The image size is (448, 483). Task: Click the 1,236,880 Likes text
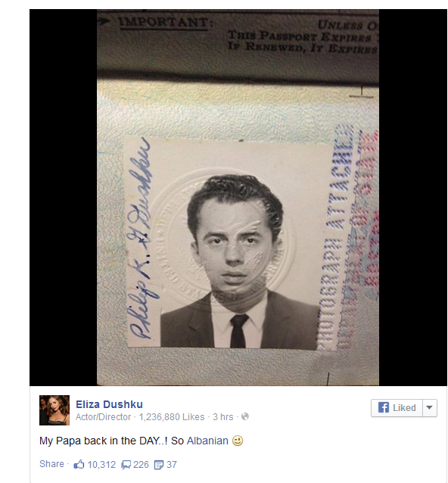point(172,417)
